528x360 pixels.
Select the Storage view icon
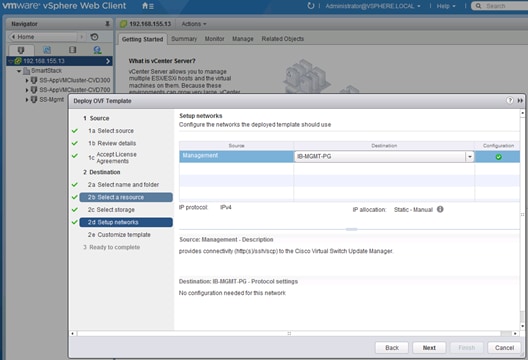coord(72,50)
